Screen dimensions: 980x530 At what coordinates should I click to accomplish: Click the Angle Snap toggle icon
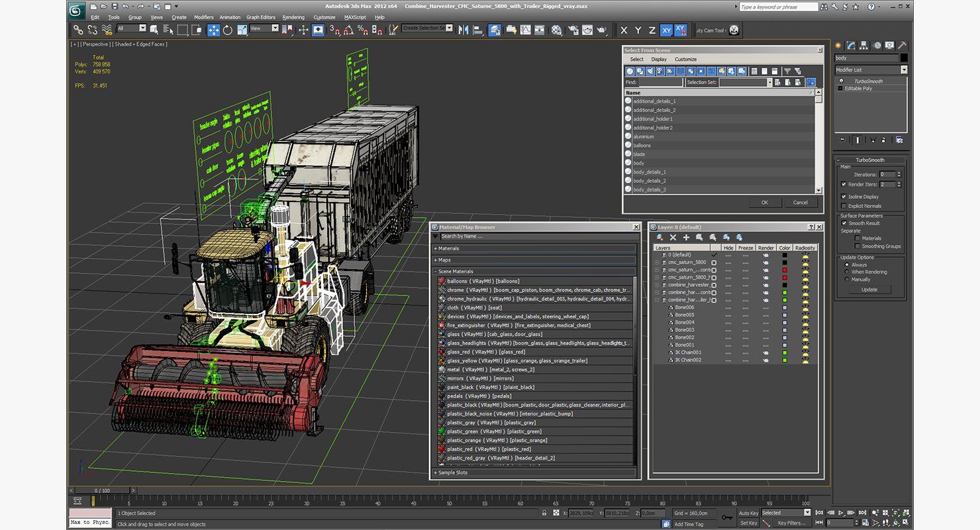coord(349,30)
